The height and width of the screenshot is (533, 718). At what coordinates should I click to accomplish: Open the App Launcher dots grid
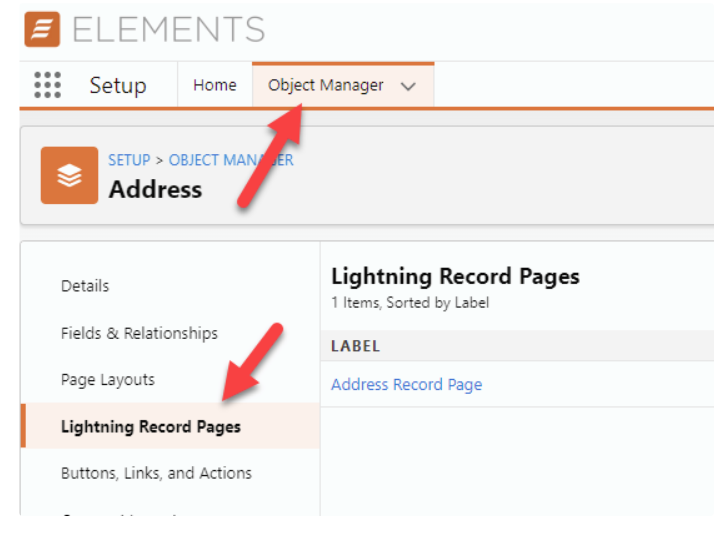(x=47, y=85)
